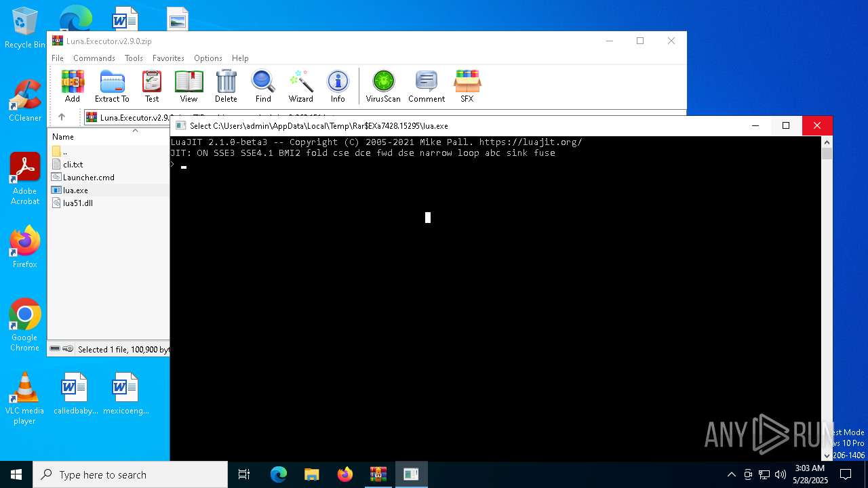The width and height of the screenshot is (868, 488).
Task: Open the Options menu
Action: click(x=208, y=58)
